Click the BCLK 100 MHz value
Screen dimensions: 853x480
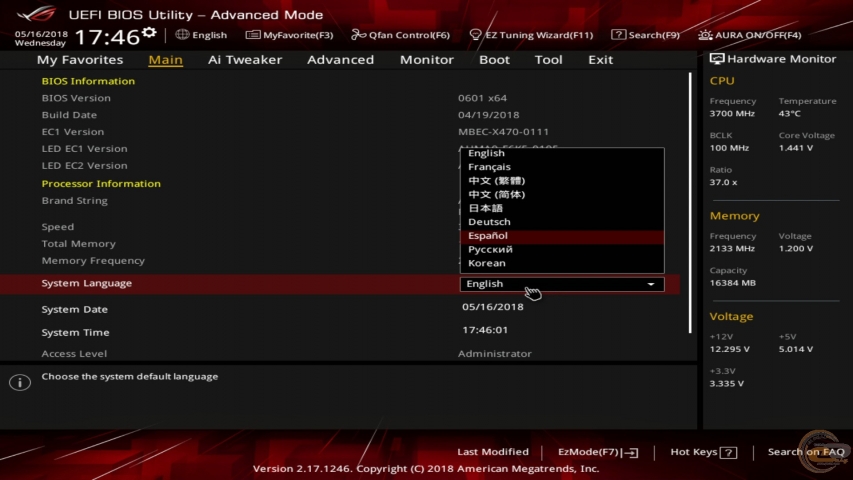[729, 147]
